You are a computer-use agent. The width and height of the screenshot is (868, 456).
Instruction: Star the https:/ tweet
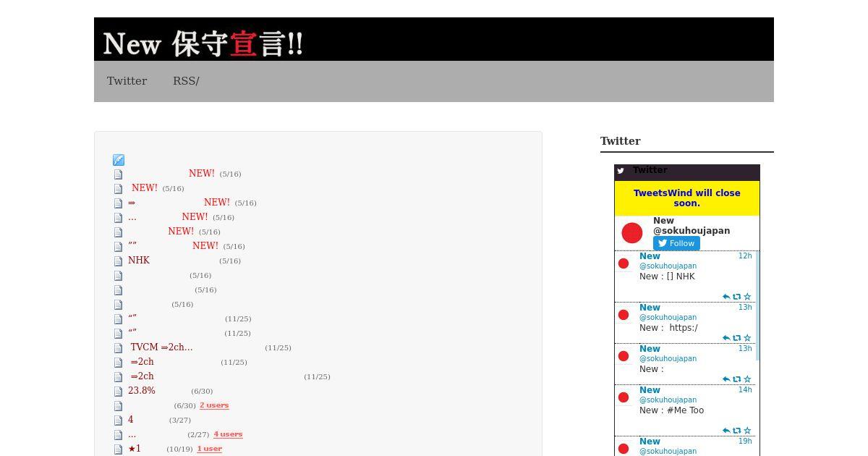tap(747, 338)
